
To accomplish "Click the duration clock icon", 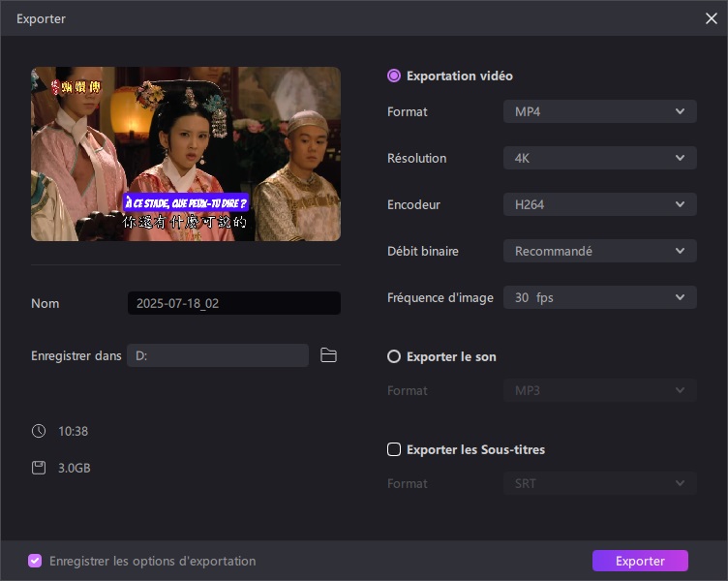I will [39, 431].
